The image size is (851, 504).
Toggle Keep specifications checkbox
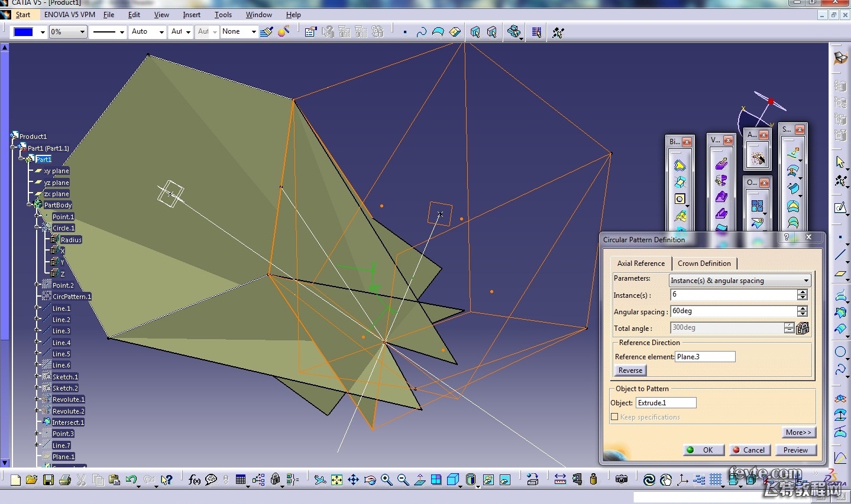pyautogui.click(x=614, y=417)
